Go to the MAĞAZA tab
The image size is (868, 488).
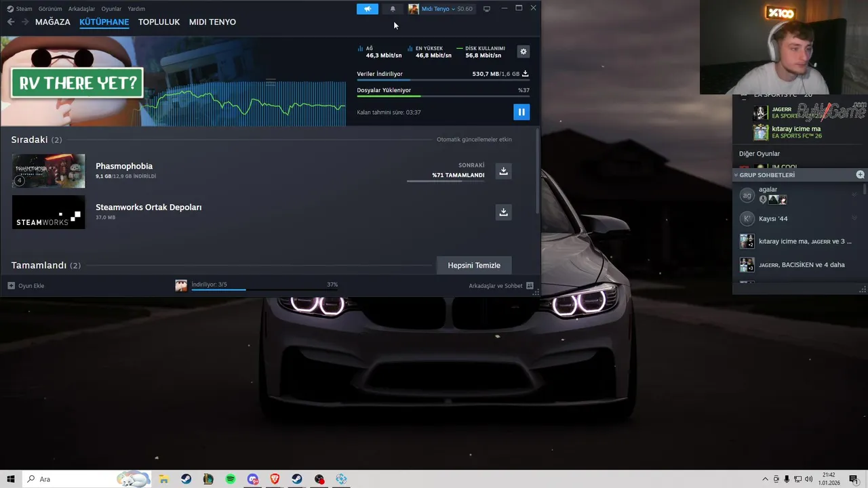[x=53, y=22]
